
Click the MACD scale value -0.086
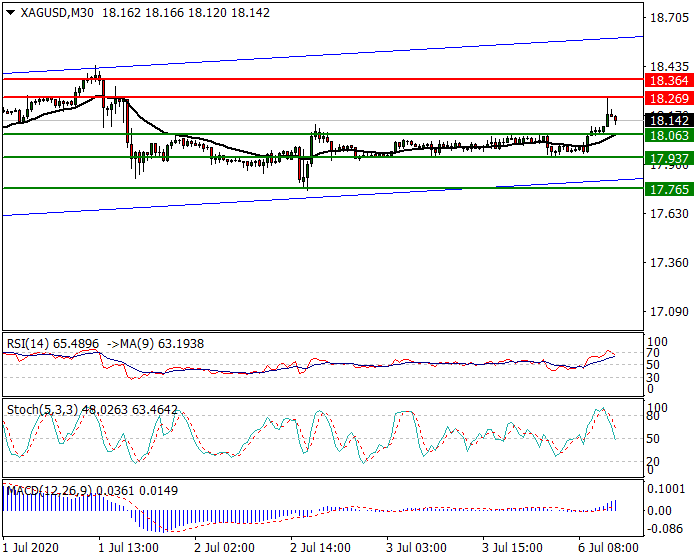(x=665, y=529)
